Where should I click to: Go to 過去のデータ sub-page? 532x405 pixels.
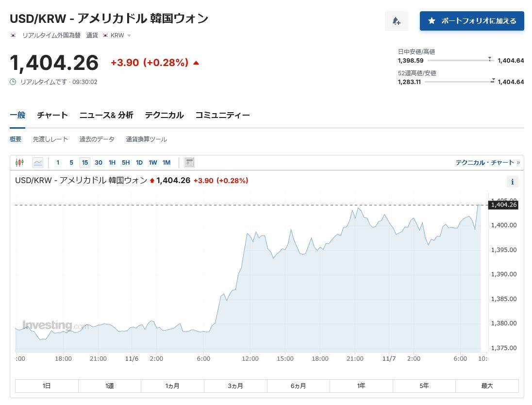point(97,139)
